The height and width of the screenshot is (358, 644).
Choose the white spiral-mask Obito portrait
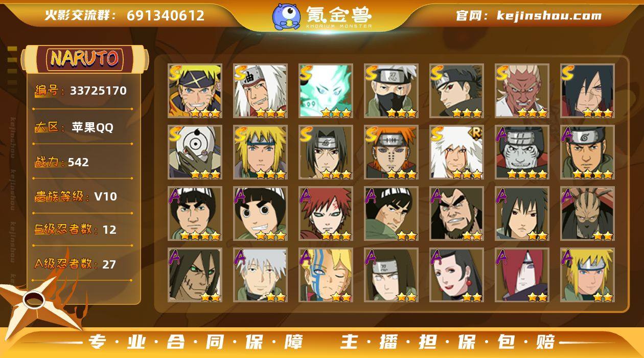coord(195,152)
